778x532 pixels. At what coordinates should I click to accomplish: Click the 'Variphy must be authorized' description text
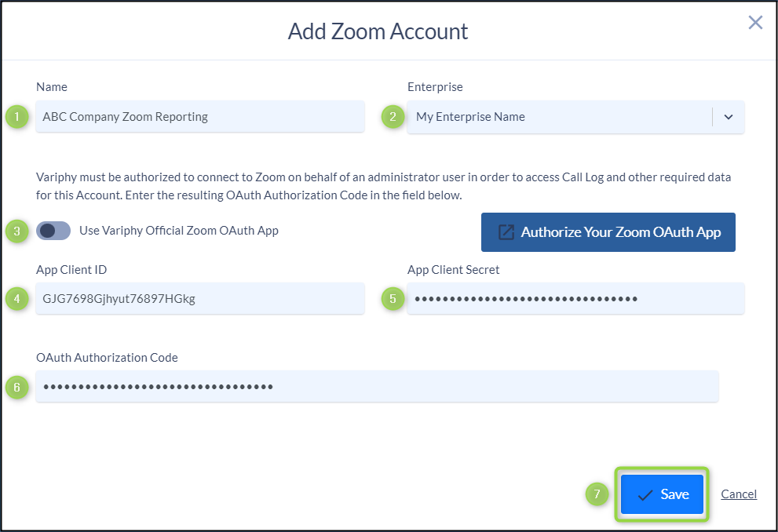pyautogui.click(x=384, y=186)
